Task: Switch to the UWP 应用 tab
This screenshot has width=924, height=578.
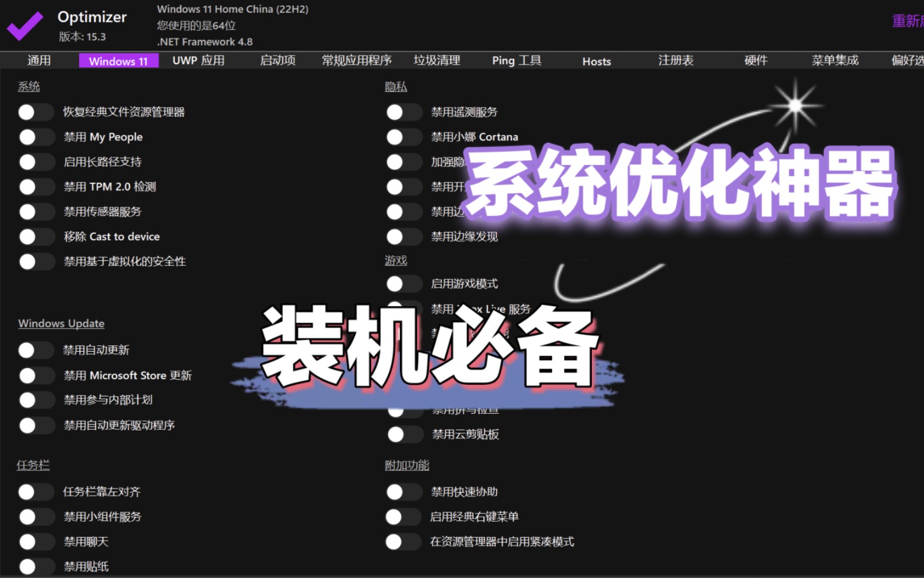Action: coord(198,60)
